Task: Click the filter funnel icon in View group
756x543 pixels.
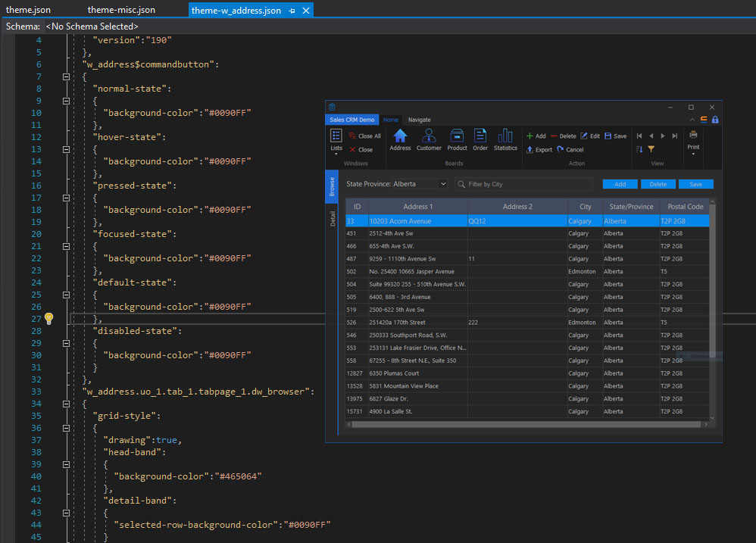Action: point(651,150)
